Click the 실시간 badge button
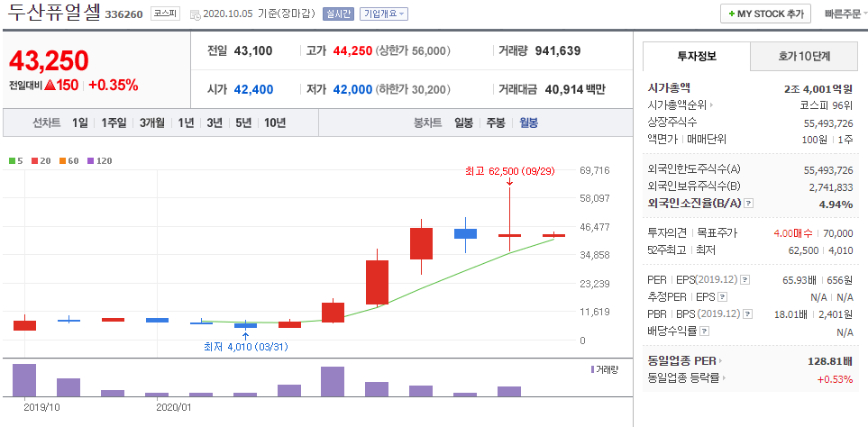Screen dimensions: 868x427 338,14
